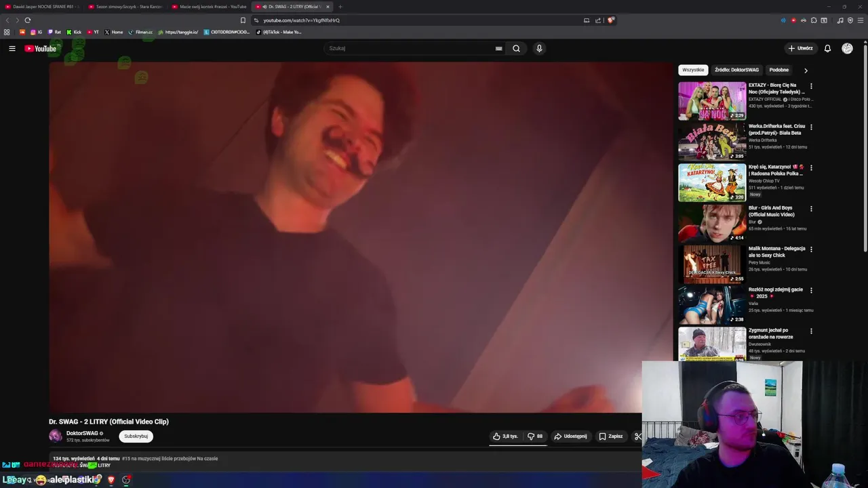This screenshot has width=868, height=488.
Task: Reload the page in the browser
Action: 27,20
